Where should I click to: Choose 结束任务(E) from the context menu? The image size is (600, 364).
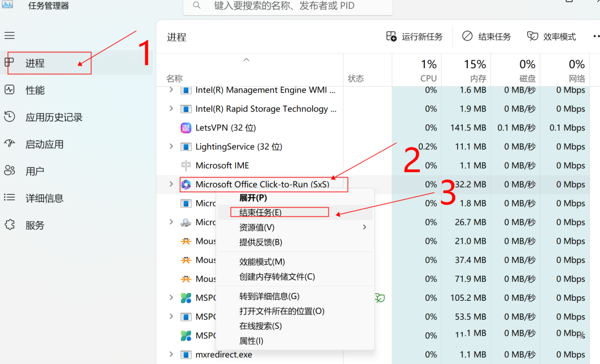(295, 213)
